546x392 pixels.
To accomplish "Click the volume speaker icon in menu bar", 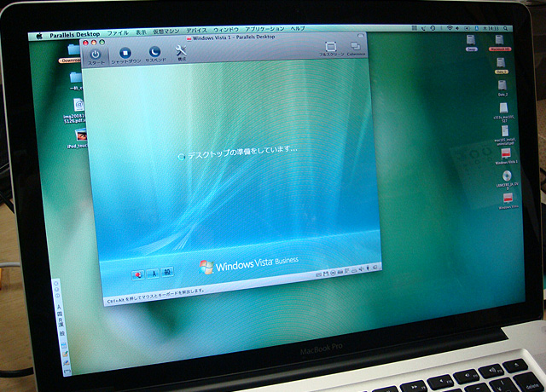I will coord(457,28).
